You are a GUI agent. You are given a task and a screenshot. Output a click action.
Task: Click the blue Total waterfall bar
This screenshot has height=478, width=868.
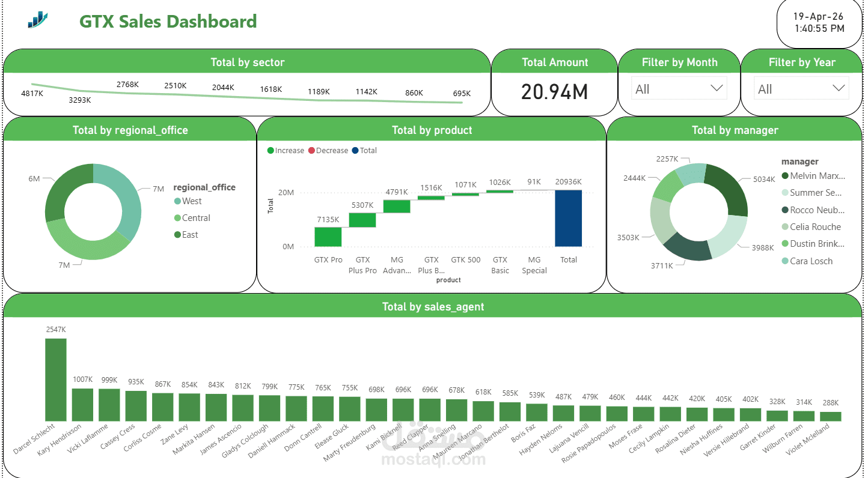pos(569,218)
